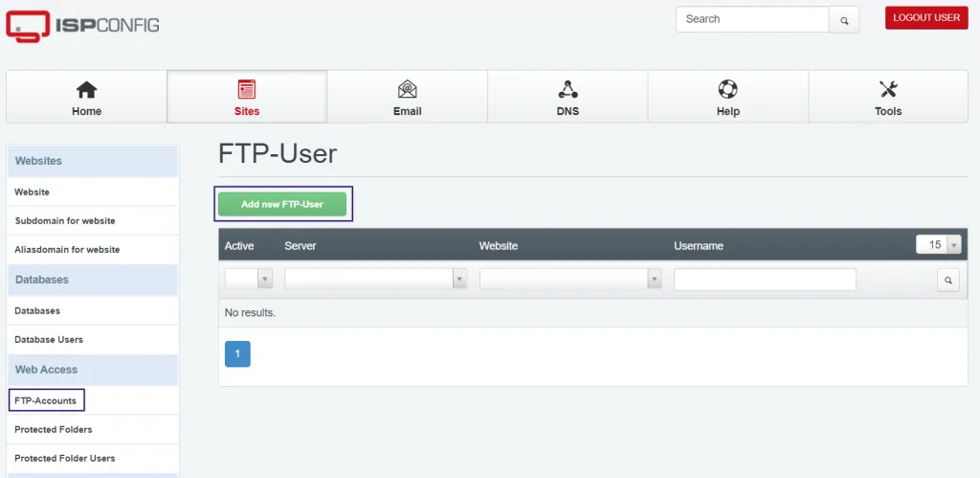Click into the top Search field
This screenshot has width=980, height=478.
(752, 19)
